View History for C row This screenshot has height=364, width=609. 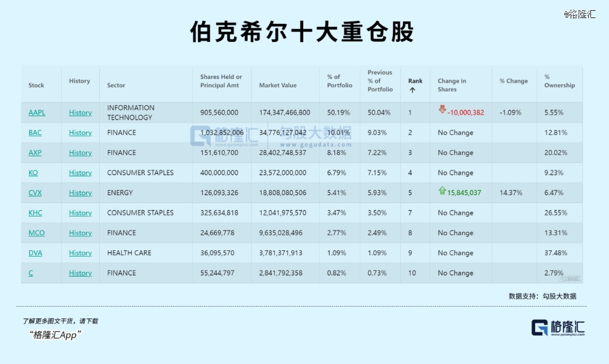coord(81,273)
